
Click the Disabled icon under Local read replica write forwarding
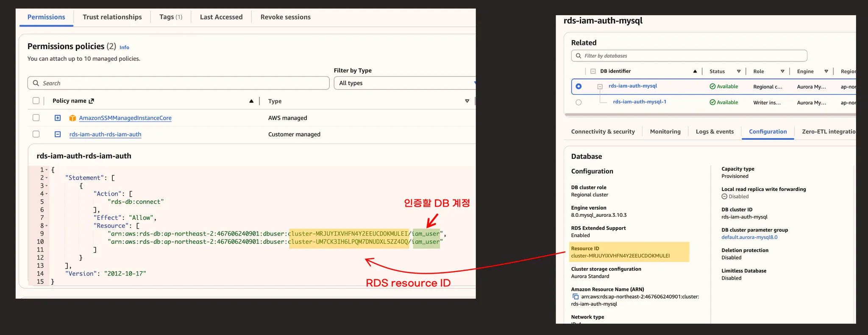click(724, 197)
